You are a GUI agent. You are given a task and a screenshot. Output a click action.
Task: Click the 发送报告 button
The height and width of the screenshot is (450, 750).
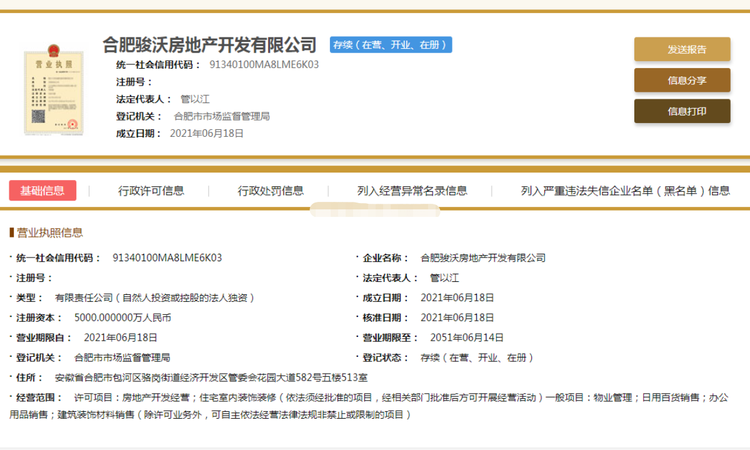(x=682, y=49)
